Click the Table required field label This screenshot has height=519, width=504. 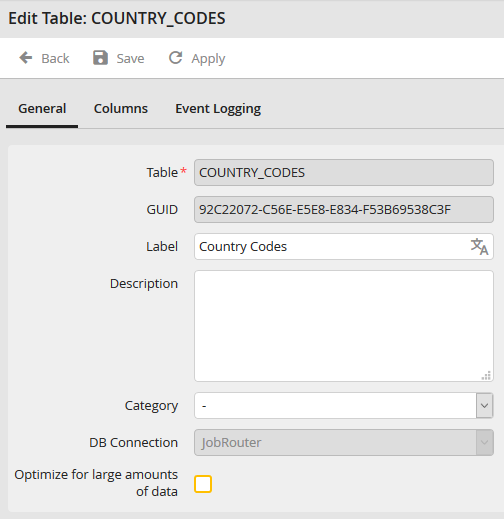click(x=166, y=173)
